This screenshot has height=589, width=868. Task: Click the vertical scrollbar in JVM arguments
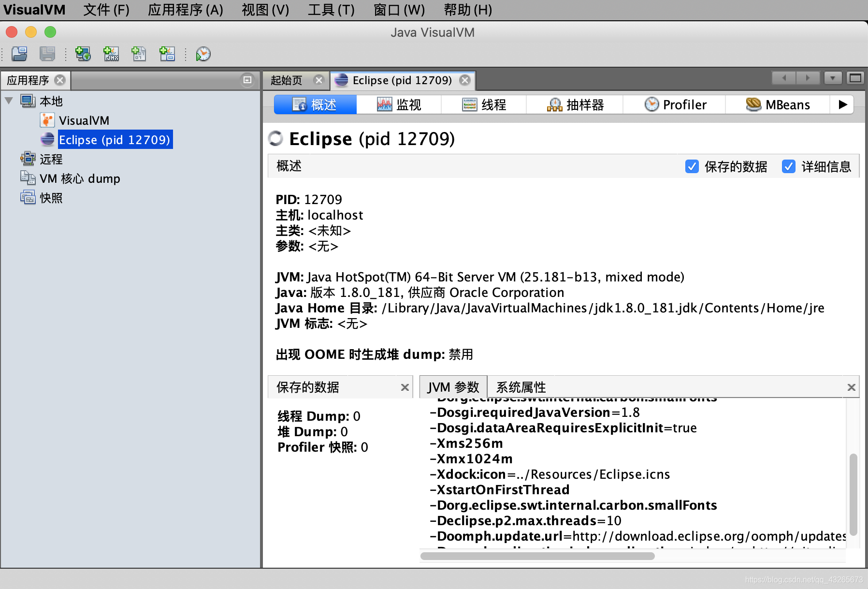[854, 494]
